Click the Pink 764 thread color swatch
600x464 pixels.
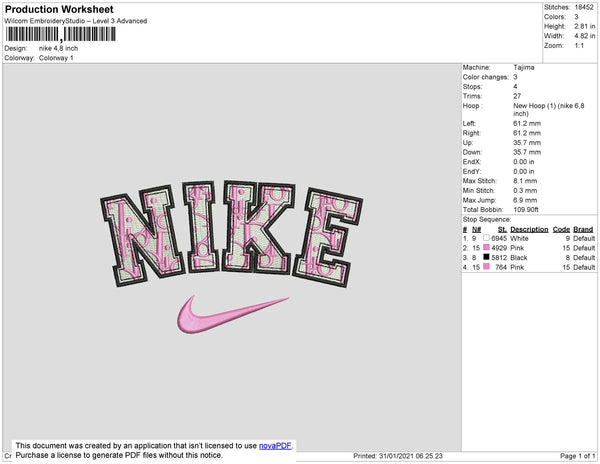coord(486,267)
